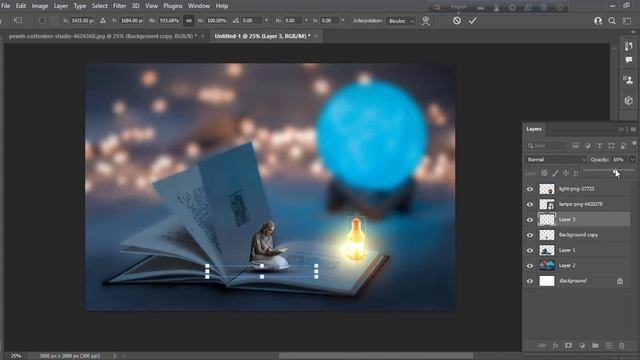The image size is (640, 360).
Task: Add a layer mask from panel bottom
Action: [568, 346]
